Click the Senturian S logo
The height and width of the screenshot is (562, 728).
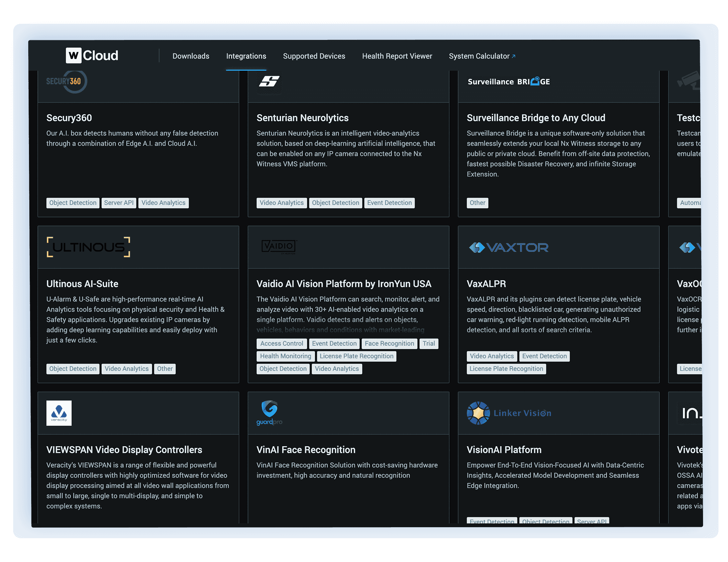[269, 81]
